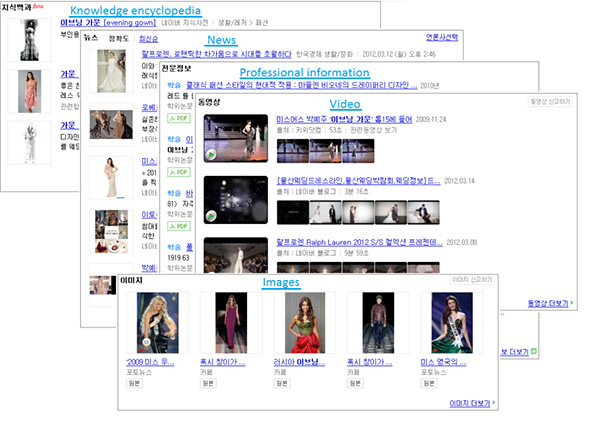This screenshot has width=600, height=441.
Task: Open the beige gown model news thumbnail
Action: point(111,177)
